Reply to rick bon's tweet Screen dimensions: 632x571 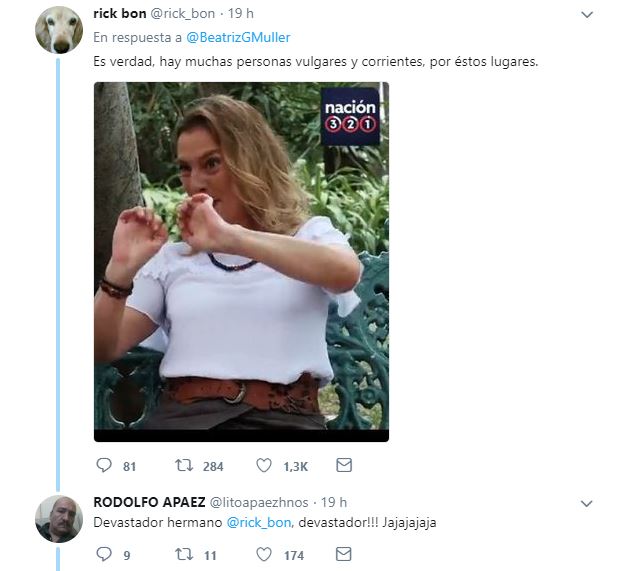tap(103, 466)
